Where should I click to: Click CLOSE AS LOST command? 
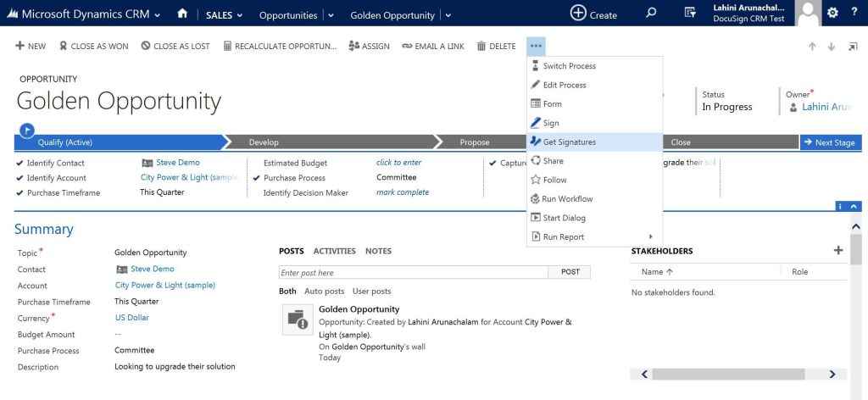(175, 46)
